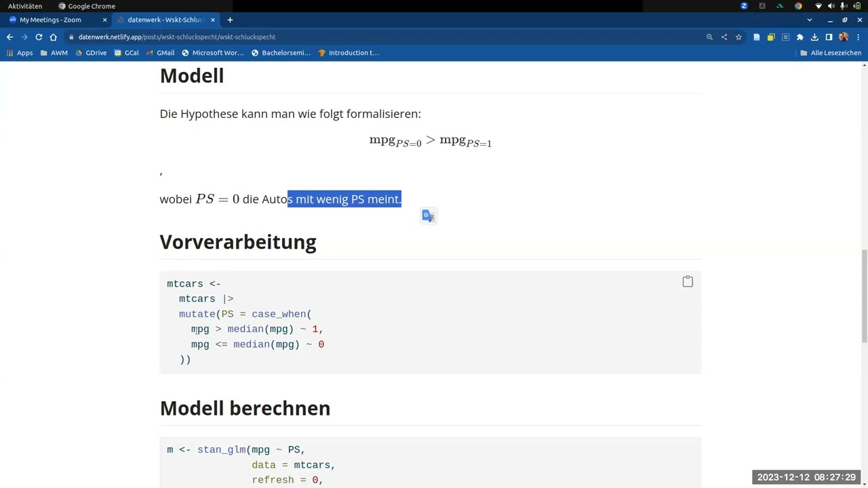Open the Wi-Fi network status
Viewport: 868px width, 488px height.
pyautogui.click(x=818, y=6)
